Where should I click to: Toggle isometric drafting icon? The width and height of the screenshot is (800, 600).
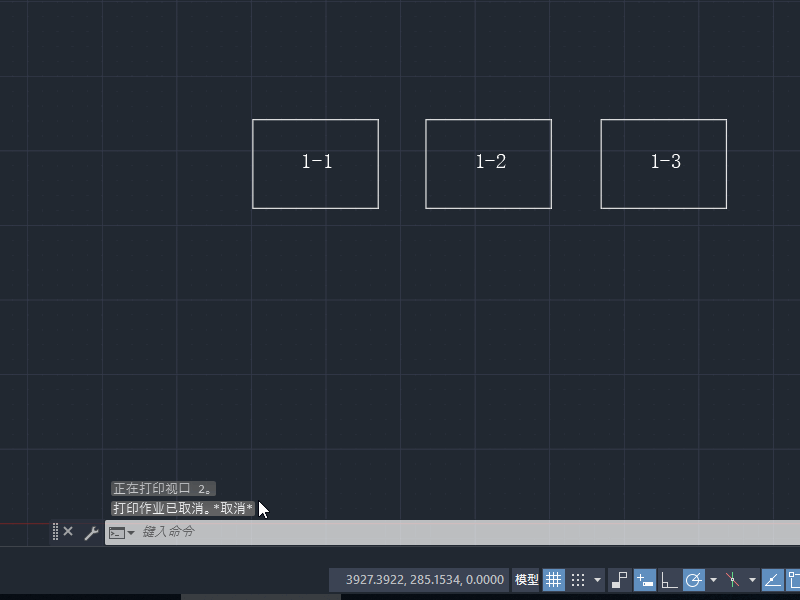(x=733, y=580)
